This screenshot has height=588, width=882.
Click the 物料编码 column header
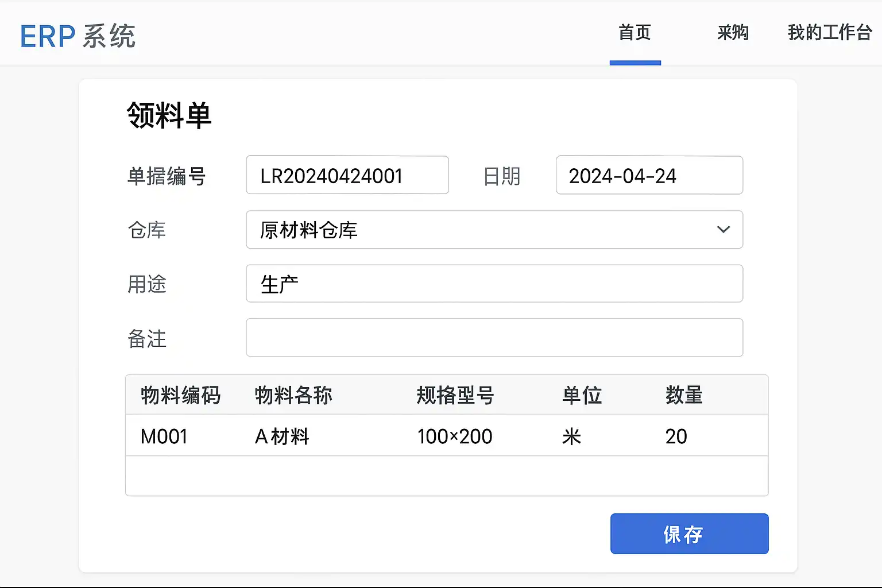(180, 395)
